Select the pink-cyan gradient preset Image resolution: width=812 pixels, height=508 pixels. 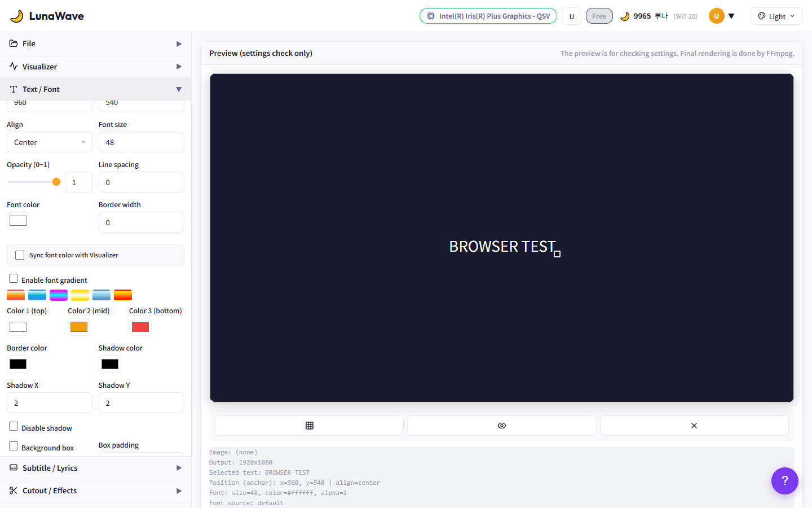[x=59, y=295]
